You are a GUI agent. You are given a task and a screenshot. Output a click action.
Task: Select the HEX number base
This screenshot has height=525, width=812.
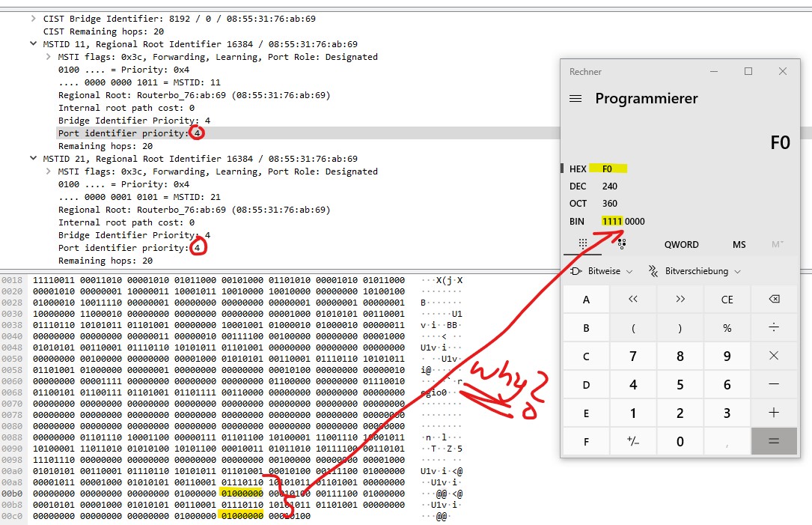click(599, 169)
